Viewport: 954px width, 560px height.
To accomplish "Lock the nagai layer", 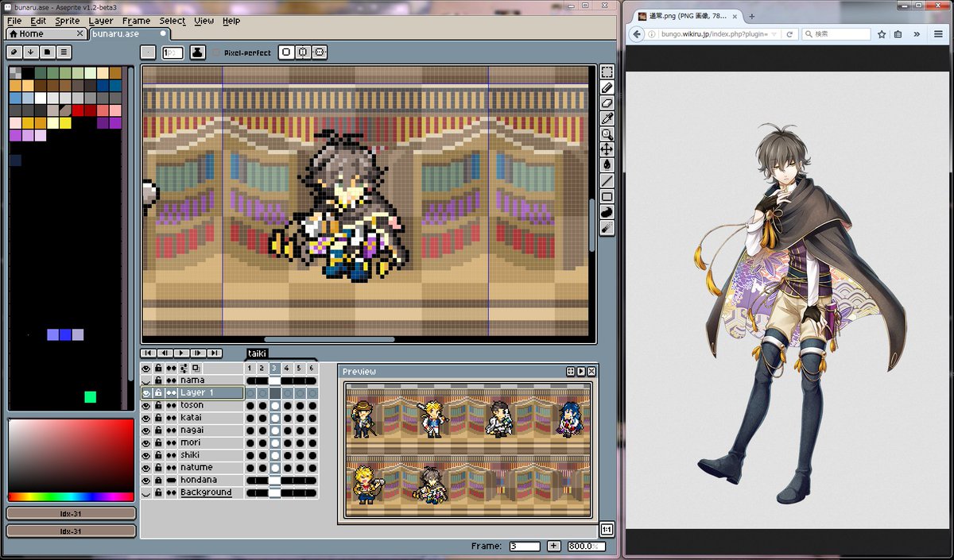I will coord(158,430).
